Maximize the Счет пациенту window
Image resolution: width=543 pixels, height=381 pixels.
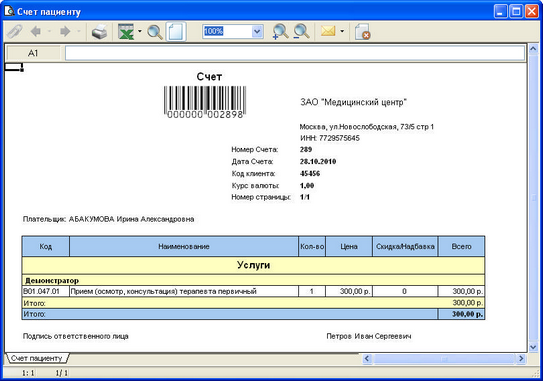click(x=516, y=11)
